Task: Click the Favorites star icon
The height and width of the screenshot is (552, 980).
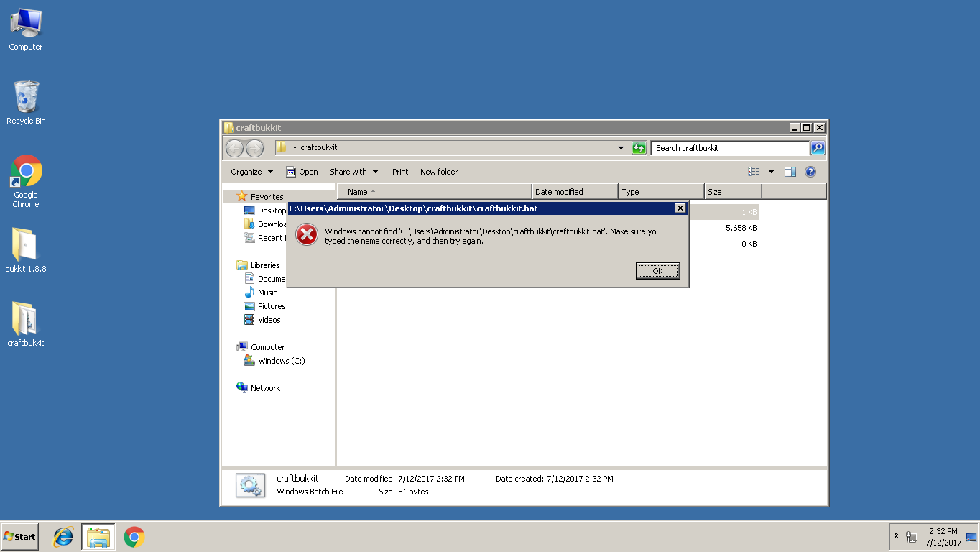Action: tap(242, 196)
